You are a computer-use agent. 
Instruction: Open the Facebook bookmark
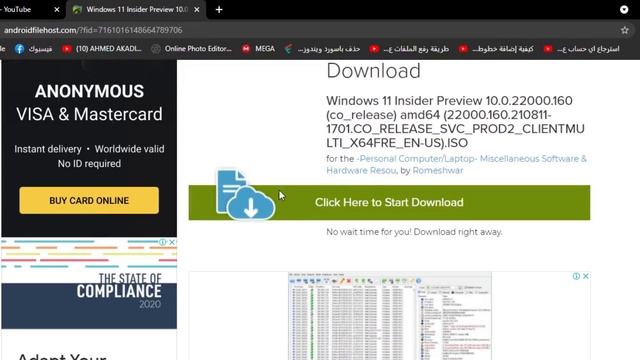click(33, 49)
